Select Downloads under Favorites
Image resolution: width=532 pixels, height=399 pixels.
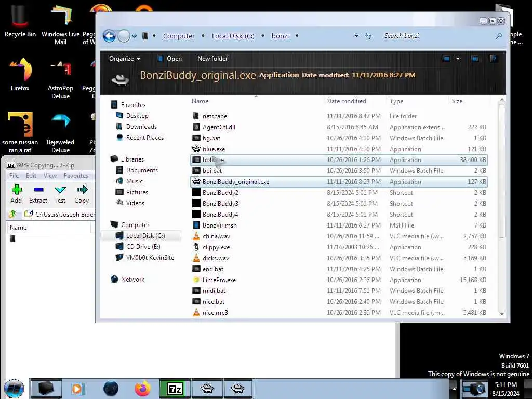pos(141,127)
